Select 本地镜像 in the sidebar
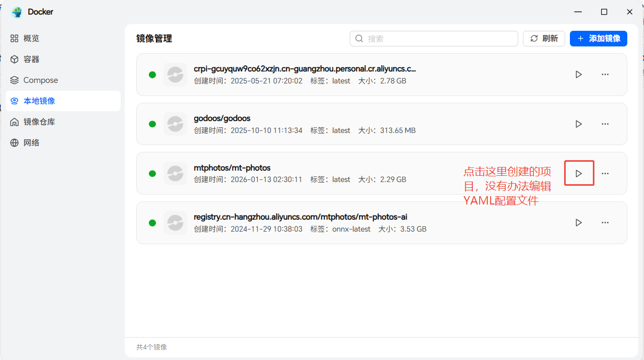The width and height of the screenshot is (644, 360). click(63, 101)
